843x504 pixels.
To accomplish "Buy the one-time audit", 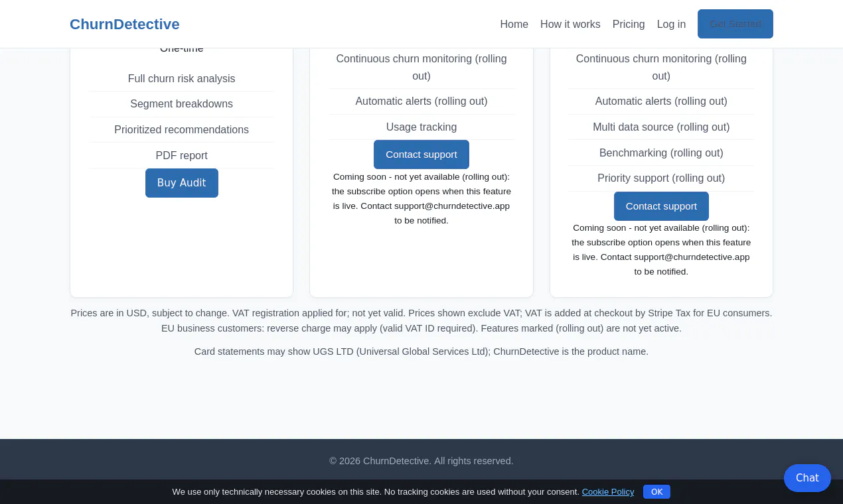I will pyautogui.click(x=182, y=183).
